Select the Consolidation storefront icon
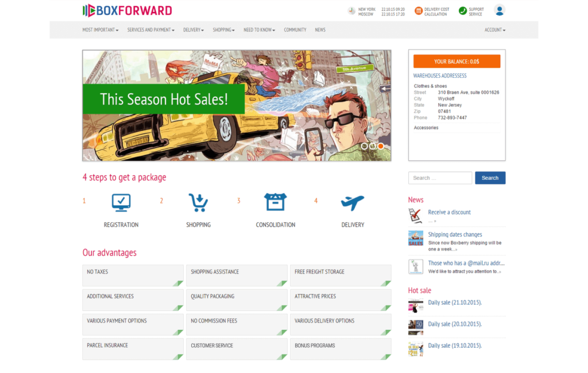Screen dimensions: 588x373 coord(276,202)
